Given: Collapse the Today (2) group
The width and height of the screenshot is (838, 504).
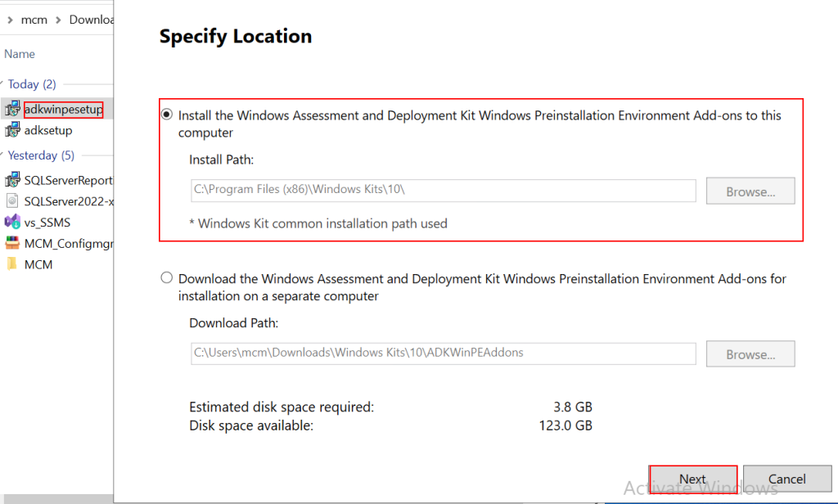Looking at the screenshot, I should tap(3, 84).
